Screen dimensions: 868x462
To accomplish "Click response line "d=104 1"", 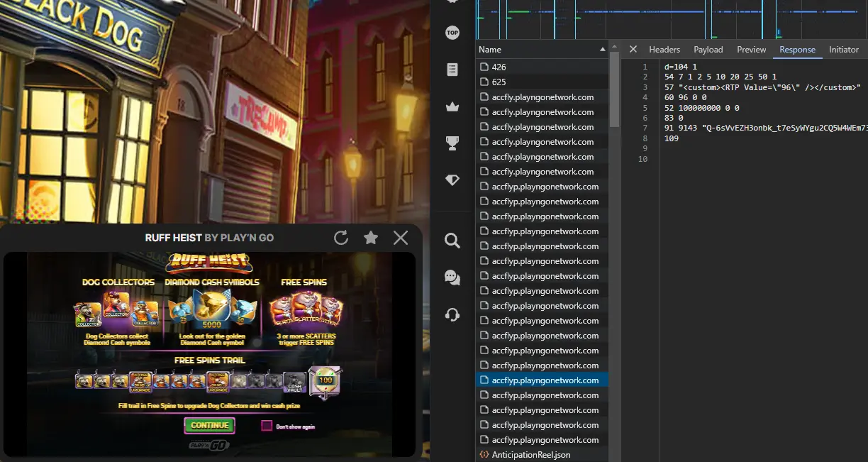I will pyautogui.click(x=681, y=67).
